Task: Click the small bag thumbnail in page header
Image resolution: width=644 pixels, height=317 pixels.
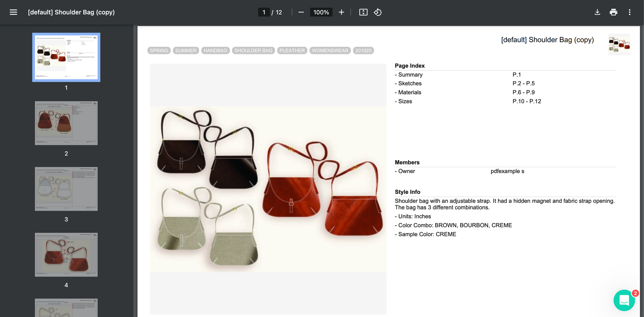Action: point(619,44)
